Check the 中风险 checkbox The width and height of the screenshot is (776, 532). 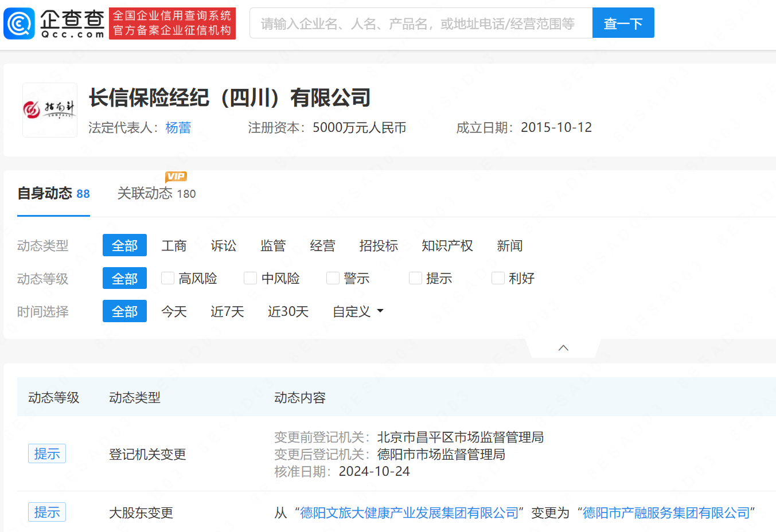point(250,278)
